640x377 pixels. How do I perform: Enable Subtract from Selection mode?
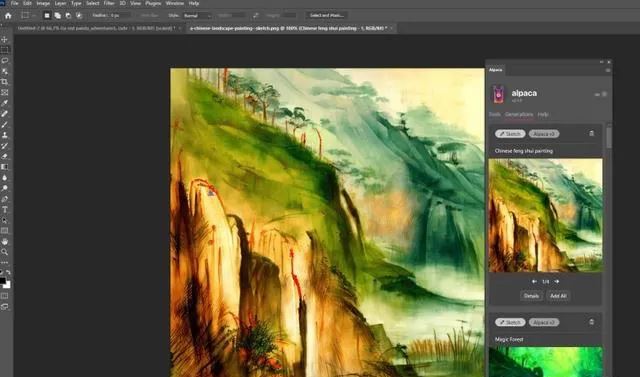[68, 16]
